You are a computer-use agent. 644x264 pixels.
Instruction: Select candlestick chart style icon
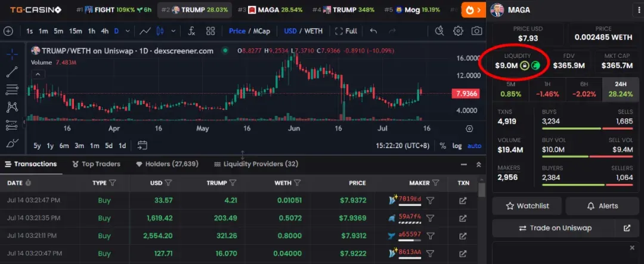pos(160,31)
